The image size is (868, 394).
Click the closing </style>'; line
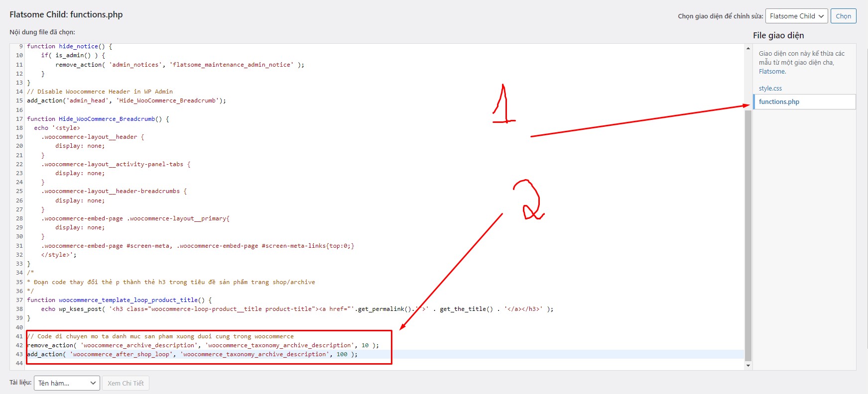tap(59, 255)
